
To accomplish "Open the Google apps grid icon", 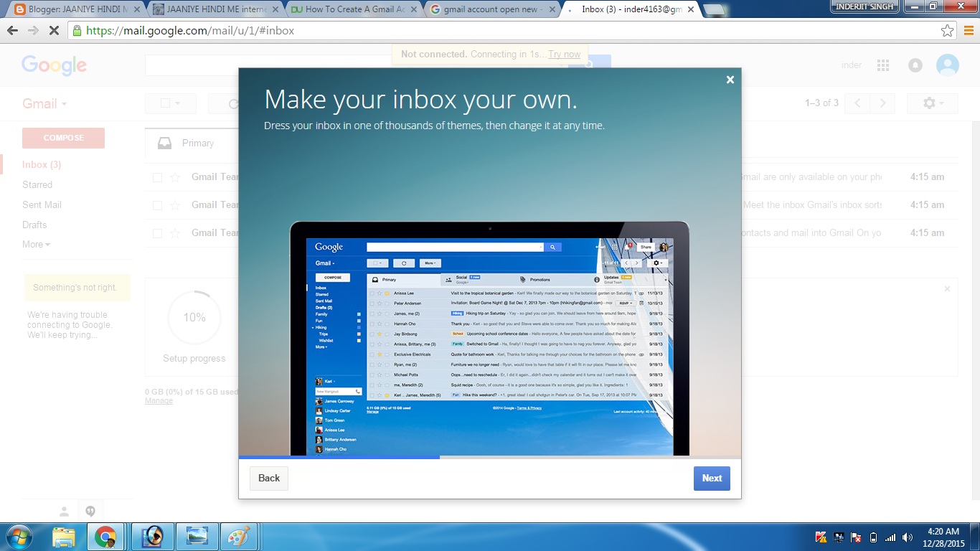I will click(883, 65).
